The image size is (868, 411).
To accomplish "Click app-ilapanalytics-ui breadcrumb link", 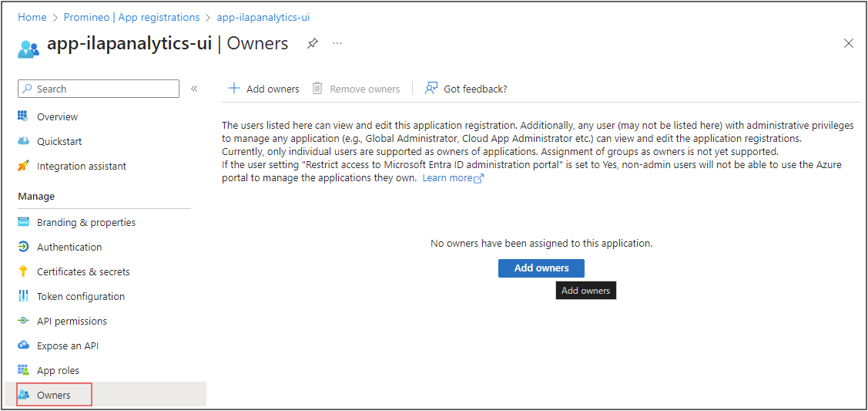I will click(263, 17).
